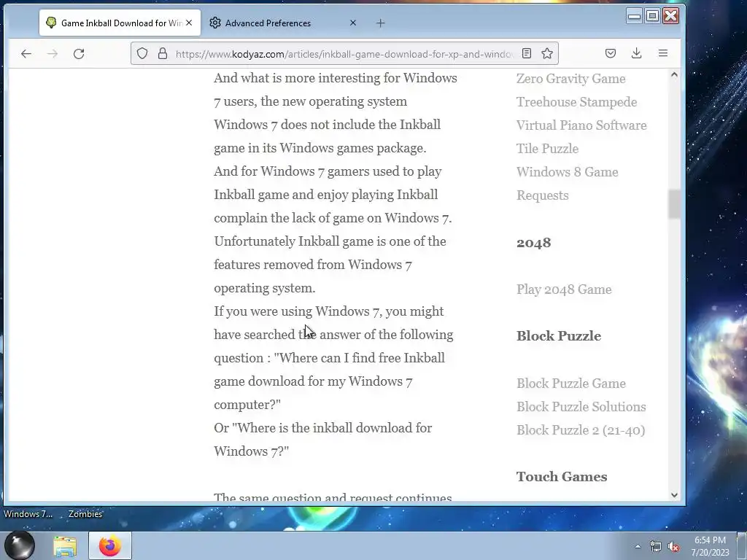Image resolution: width=747 pixels, height=560 pixels.
Task: Open the Virtual Piano Software link
Action: click(581, 125)
